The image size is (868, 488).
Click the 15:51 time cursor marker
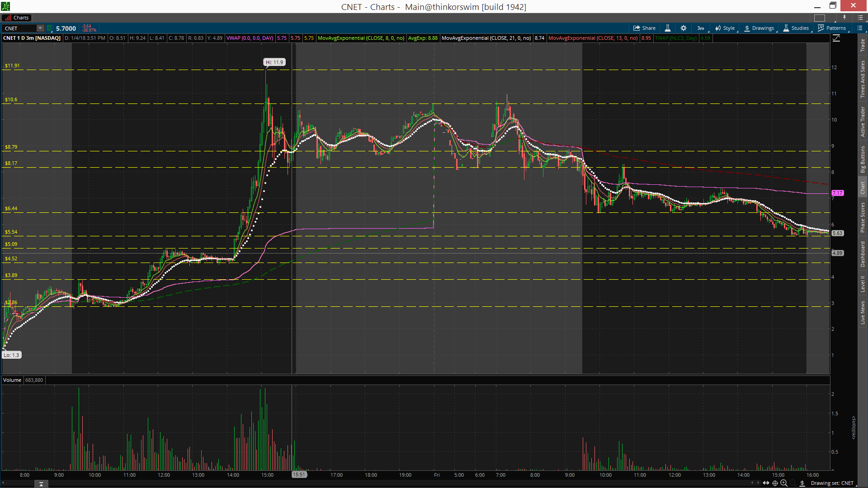pyautogui.click(x=299, y=474)
